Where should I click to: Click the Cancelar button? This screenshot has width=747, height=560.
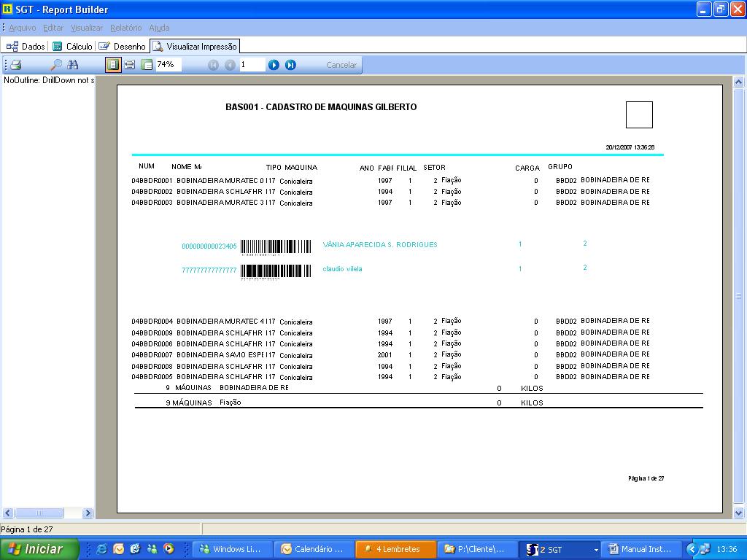341,65
